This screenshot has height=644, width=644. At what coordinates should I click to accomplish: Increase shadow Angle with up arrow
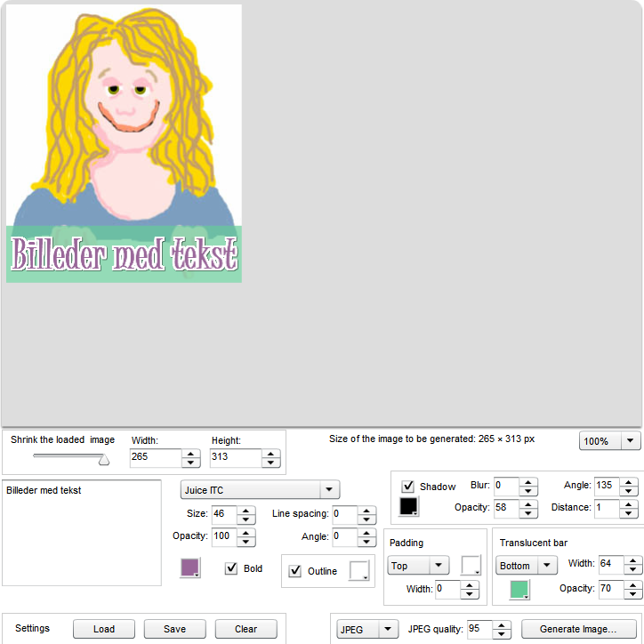tap(628, 482)
